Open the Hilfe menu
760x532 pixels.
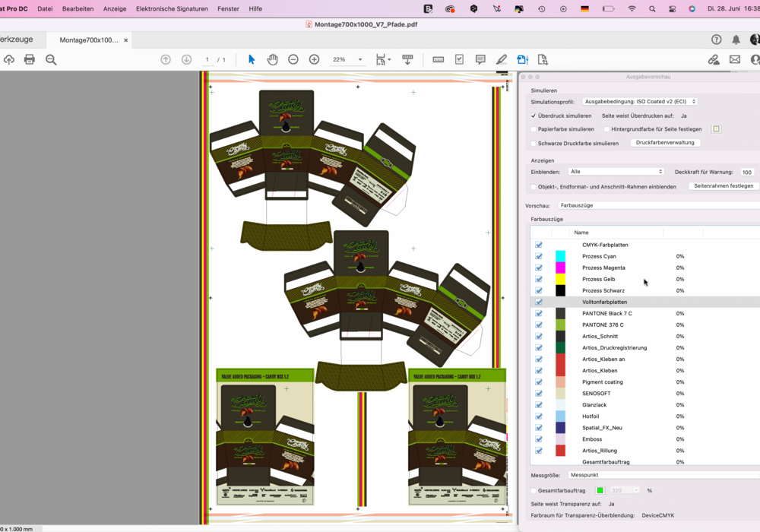click(x=255, y=8)
